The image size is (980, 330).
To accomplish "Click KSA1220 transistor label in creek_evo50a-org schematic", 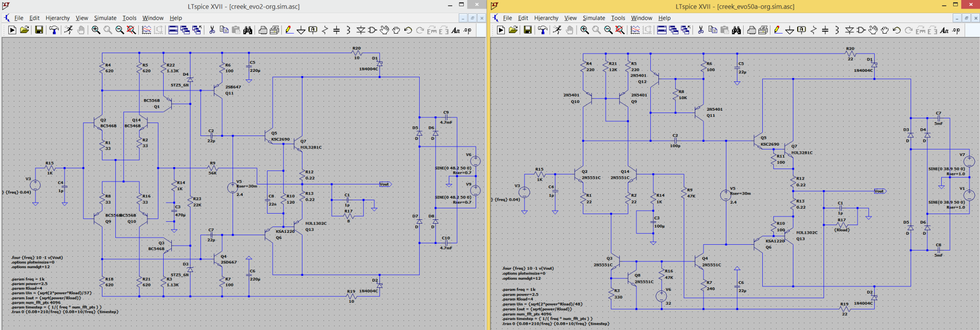I will pos(775,241).
